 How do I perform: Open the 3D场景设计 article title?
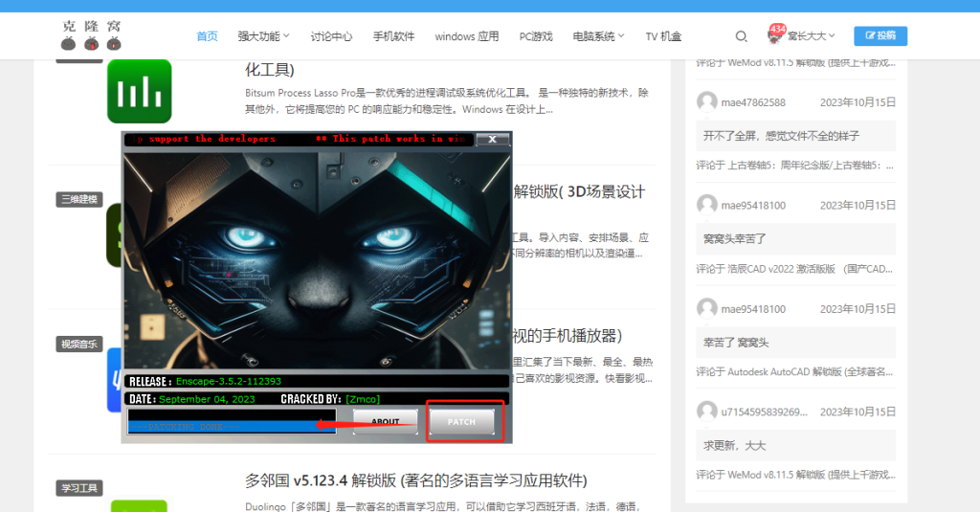tap(579, 191)
